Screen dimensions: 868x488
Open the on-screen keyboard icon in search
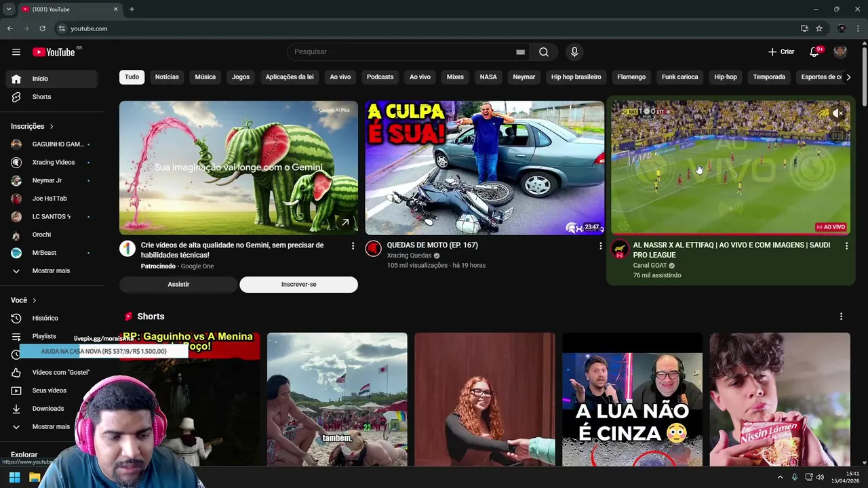[520, 52]
